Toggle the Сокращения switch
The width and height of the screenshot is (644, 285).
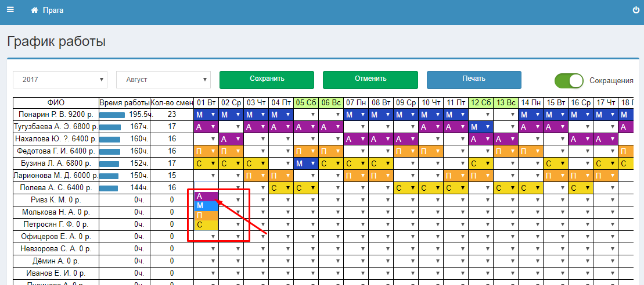(x=569, y=81)
